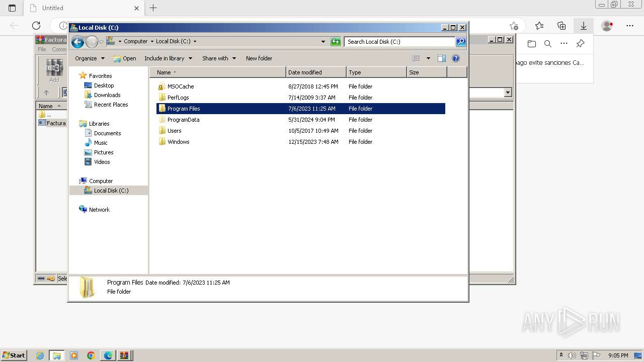Viewport: 644px width, 362px height.
Task: Open the Edge Favorites star icon
Action: tap(539, 26)
